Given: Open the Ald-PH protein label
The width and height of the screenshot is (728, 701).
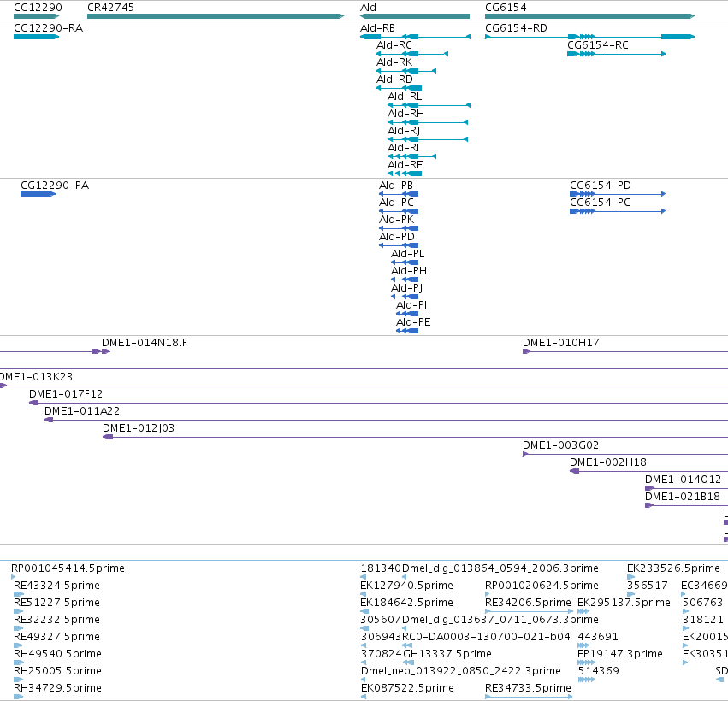Looking at the screenshot, I should tap(409, 270).
